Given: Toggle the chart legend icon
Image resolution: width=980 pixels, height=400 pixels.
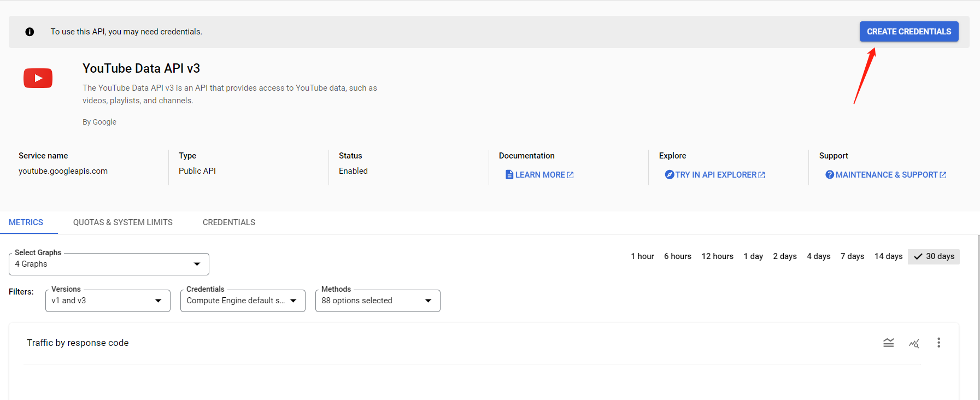Looking at the screenshot, I should point(889,343).
